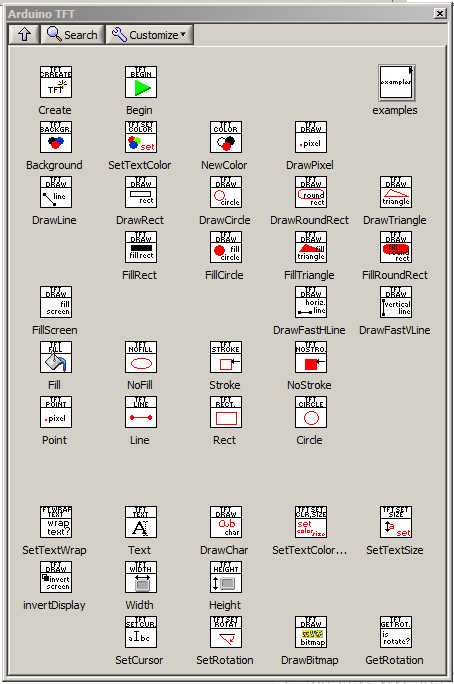Click the DrawFastHLine icon
Image resolution: width=454 pixels, height=684 pixels.
tap(311, 302)
